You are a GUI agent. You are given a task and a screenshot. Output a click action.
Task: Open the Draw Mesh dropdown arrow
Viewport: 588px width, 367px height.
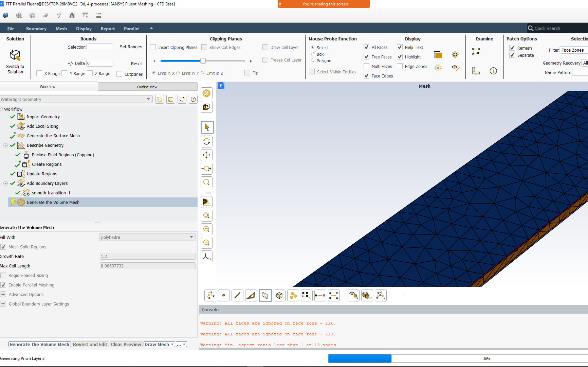pyautogui.click(x=172, y=344)
